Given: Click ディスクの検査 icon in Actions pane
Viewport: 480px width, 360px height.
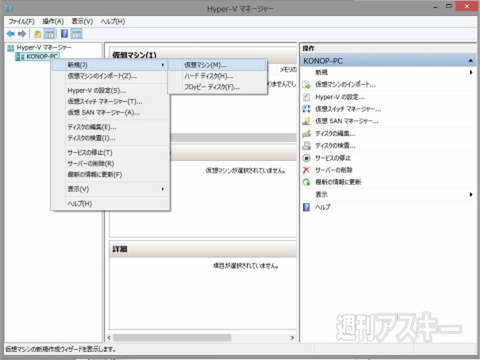Looking at the screenshot, I should [x=306, y=146].
